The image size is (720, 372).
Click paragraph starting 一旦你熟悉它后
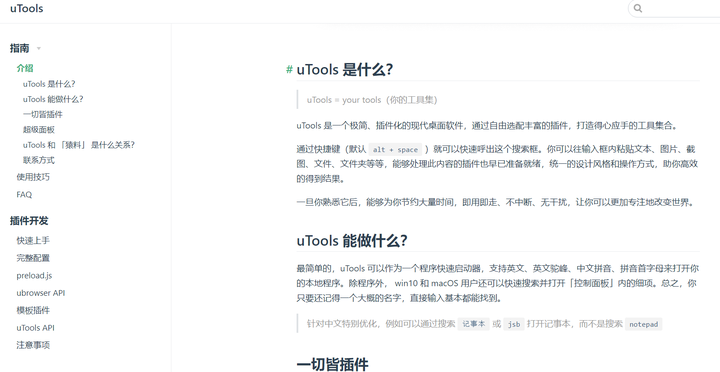[x=497, y=202]
